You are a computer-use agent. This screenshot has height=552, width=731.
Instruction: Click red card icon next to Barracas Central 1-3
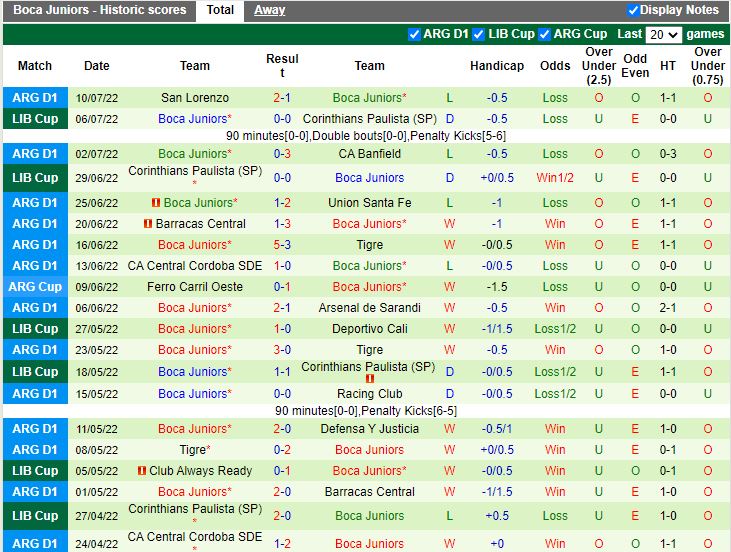[x=148, y=224]
